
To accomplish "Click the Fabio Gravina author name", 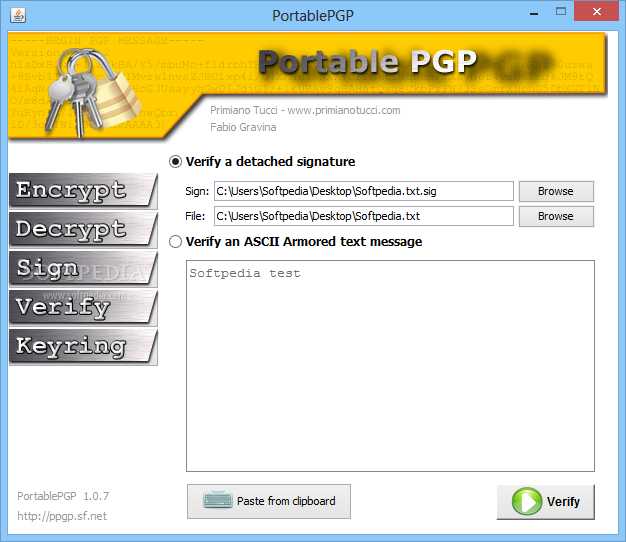I will pyautogui.click(x=243, y=127).
